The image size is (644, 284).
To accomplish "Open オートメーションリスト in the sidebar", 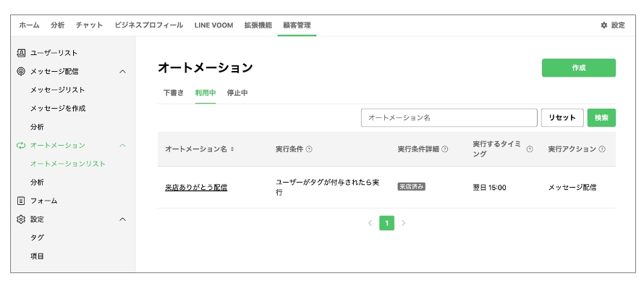I will pos(68,164).
